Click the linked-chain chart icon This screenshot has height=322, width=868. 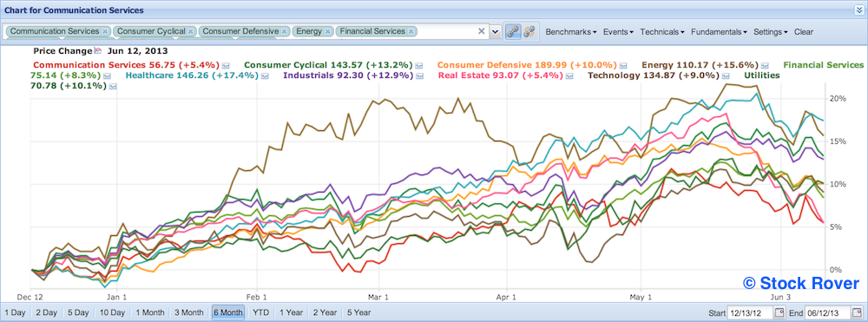click(513, 31)
